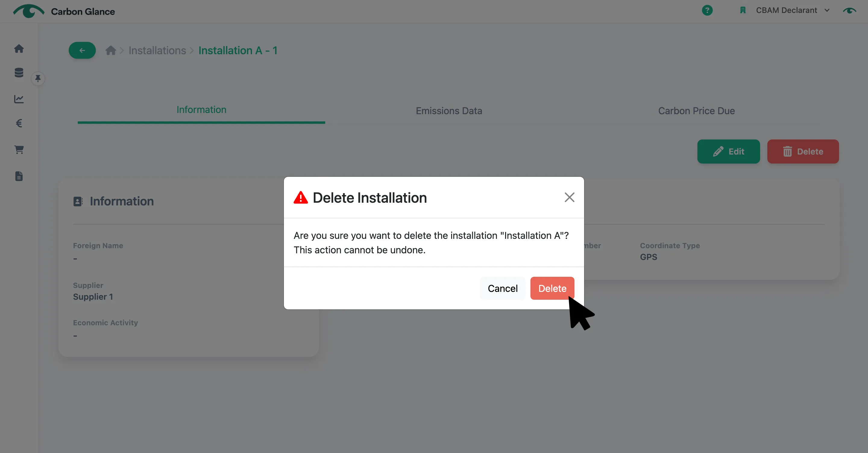Click the Delete Installation dialog title
This screenshot has height=453, width=868.
370,198
